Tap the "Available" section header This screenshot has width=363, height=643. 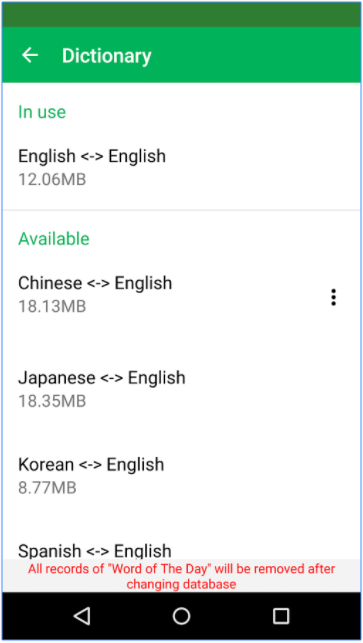[x=54, y=238]
